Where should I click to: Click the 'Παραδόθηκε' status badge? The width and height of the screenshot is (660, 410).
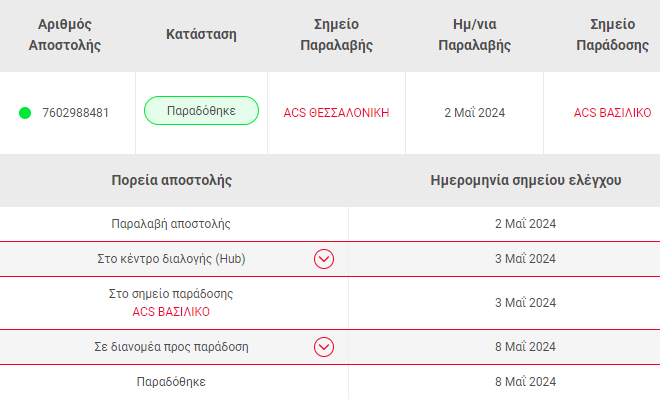[201, 111]
